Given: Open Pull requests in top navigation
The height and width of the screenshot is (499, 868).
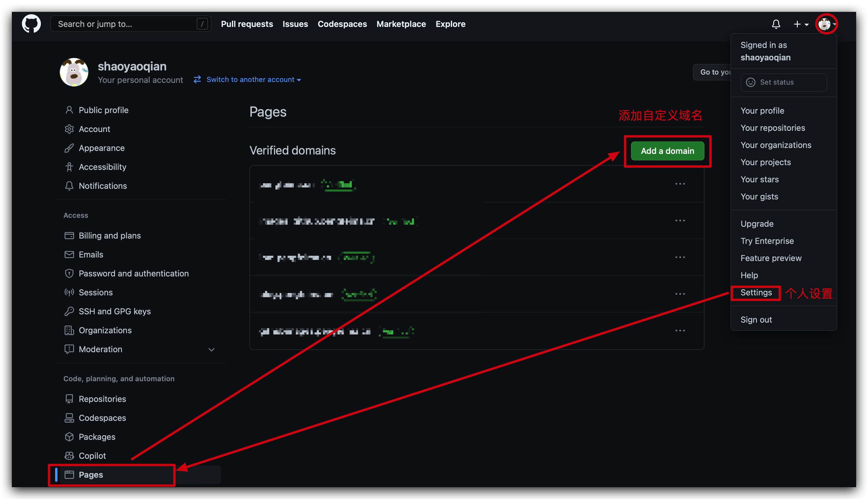Looking at the screenshot, I should 246,24.
